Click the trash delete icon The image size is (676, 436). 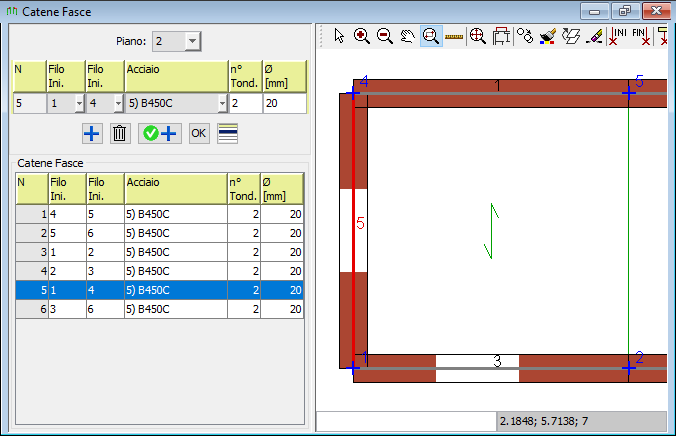pos(119,133)
